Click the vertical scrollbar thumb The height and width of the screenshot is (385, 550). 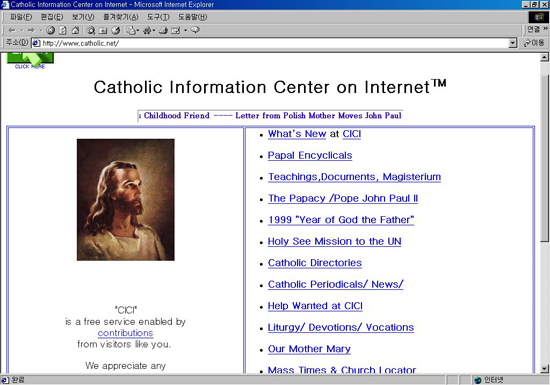544,158
